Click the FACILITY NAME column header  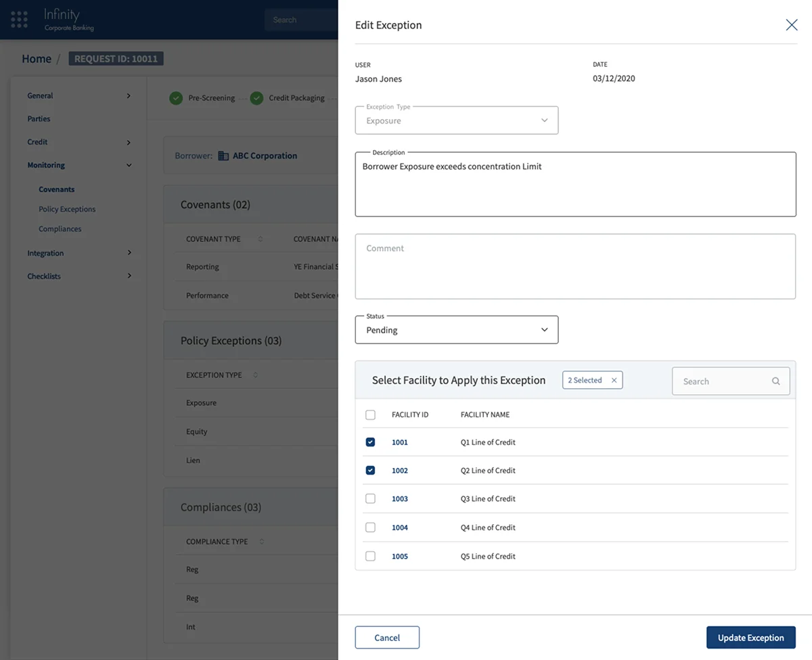[485, 415]
